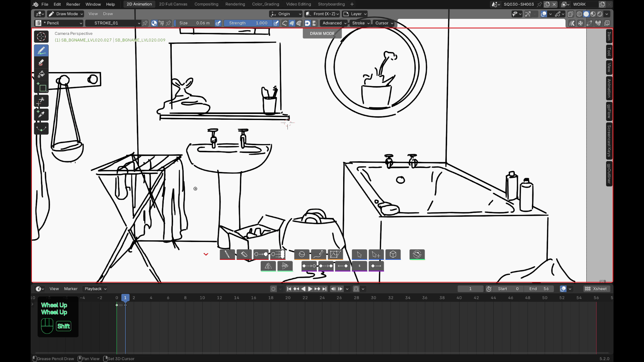Toggle use preview range clock icon
Screen dimensions: 644x362
click(x=489, y=289)
